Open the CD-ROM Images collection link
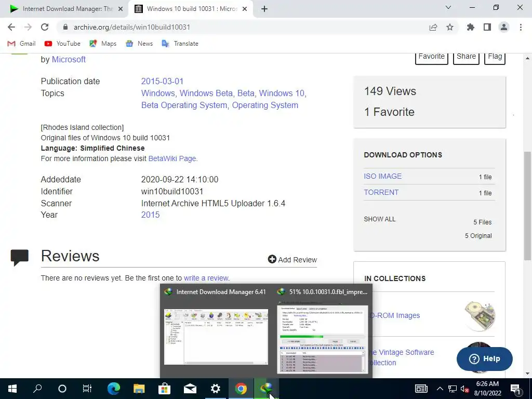The image size is (532, 399). pyautogui.click(x=396, y=315)
